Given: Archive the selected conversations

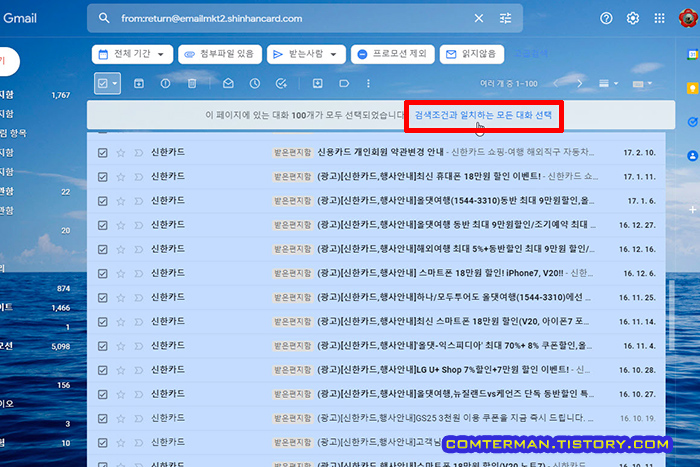Looking at the screenshot, I should click(x=139, y=83).
